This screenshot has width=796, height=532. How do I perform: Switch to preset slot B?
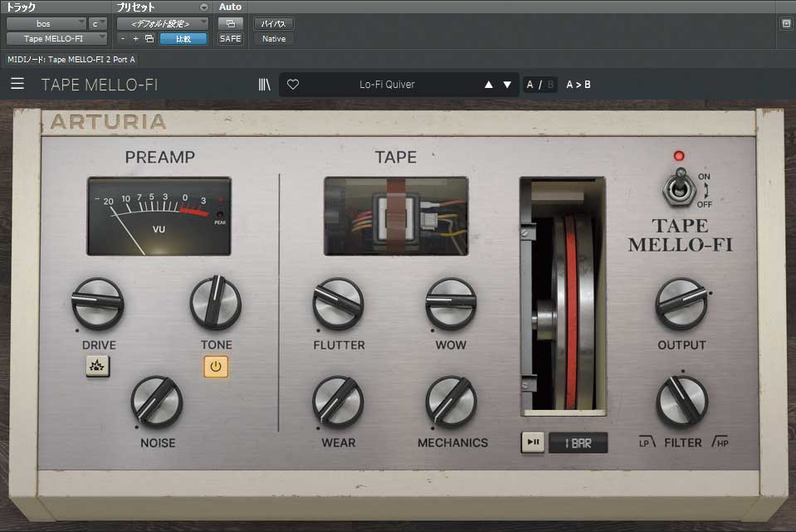coord(550,85)
